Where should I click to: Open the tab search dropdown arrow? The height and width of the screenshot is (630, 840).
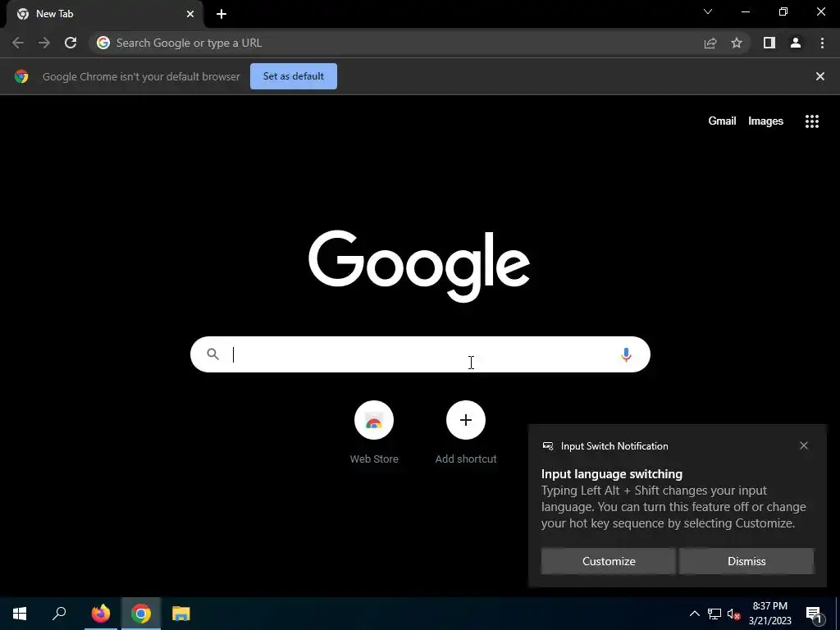(708, 11)
